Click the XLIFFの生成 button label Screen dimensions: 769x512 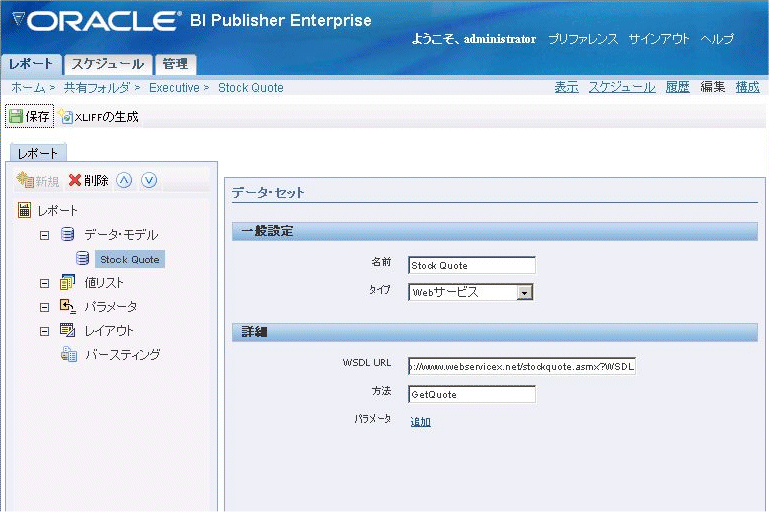(x=106, y=117)
